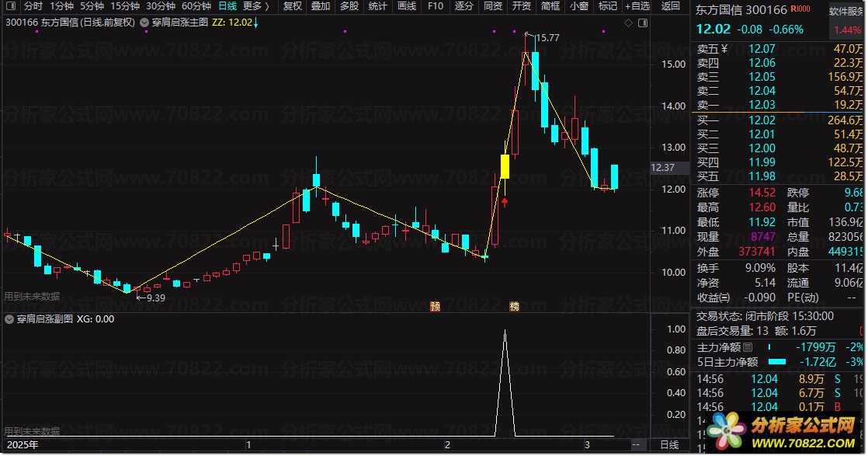Switch to 分时 intraday view
This screenshot has height=456, width=868.
pos(33,6)
